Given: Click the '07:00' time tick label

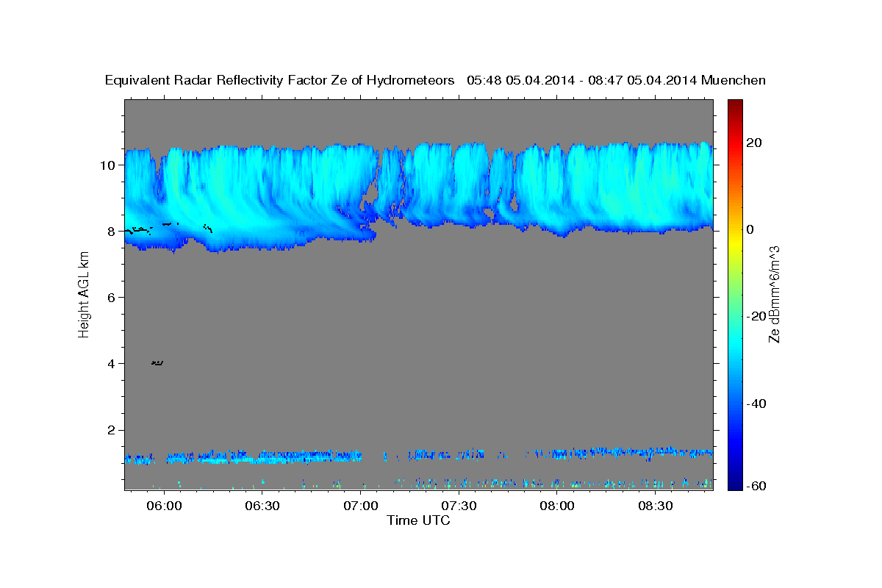Looking at the screenshot, I should (x=360, y=506).
